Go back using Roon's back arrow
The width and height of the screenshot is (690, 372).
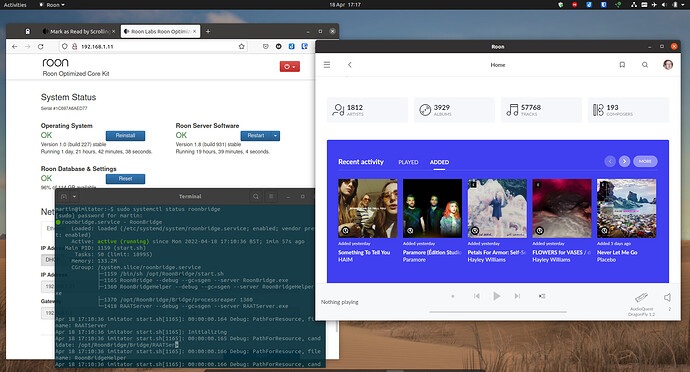click(350, 65)
